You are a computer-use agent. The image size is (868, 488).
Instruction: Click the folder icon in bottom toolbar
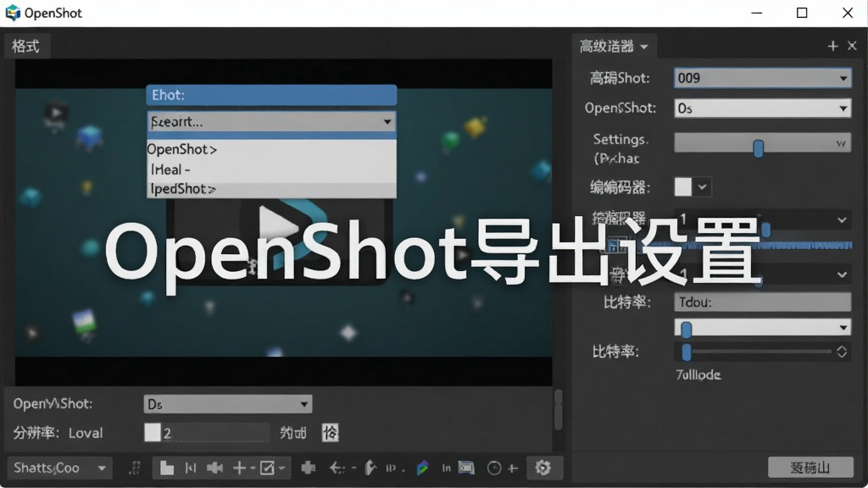(x=166, y=468)
